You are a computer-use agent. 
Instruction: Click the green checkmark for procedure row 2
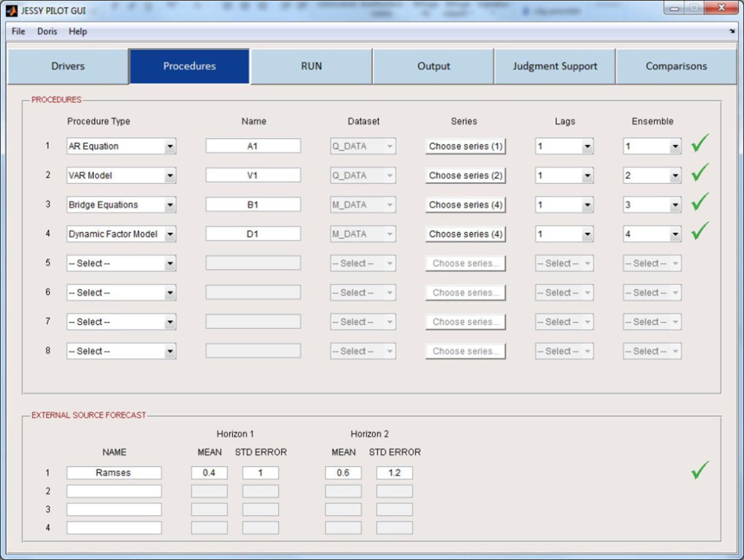(x=700, y=172)
